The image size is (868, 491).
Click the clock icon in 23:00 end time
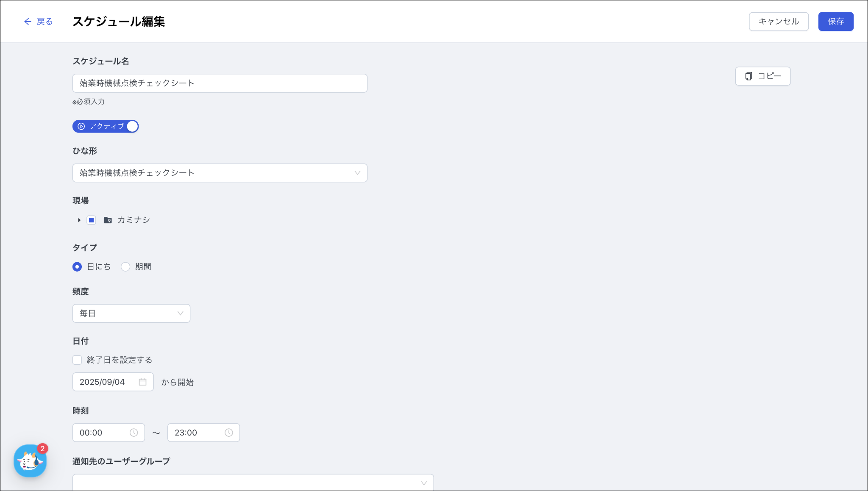tap(228, 433)
